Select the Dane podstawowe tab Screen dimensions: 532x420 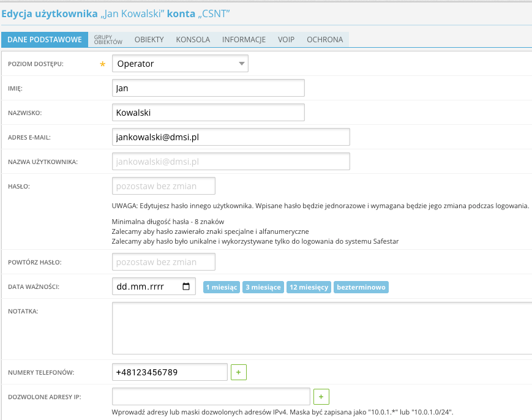click(45, 40)
